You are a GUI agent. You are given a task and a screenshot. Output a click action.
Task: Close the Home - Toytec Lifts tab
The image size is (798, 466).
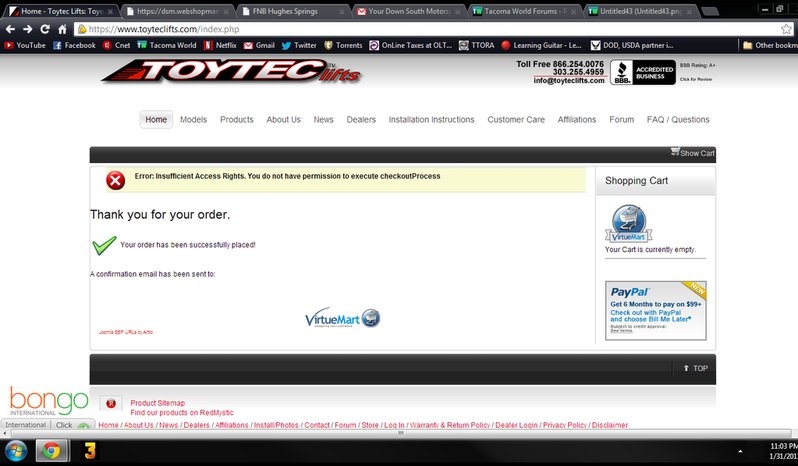click(110, 12)
